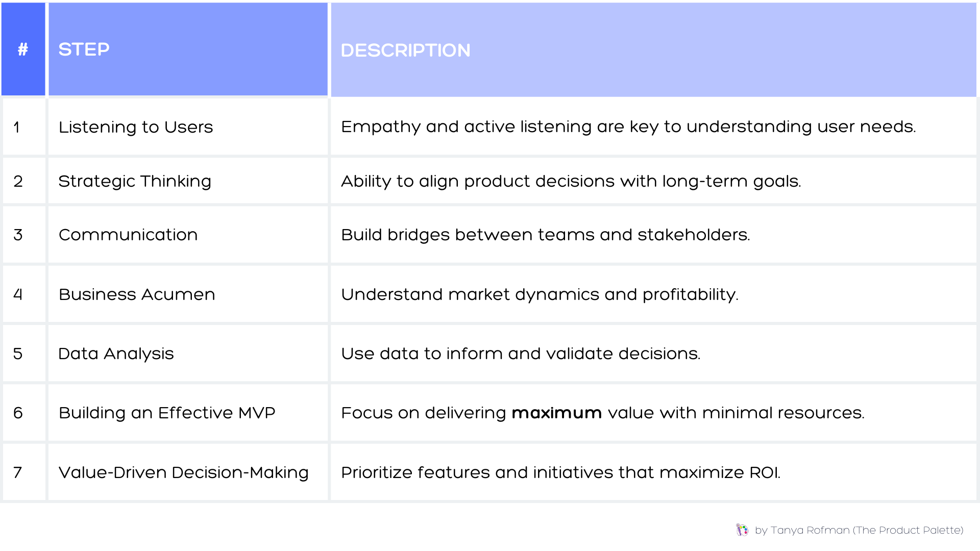
Task: Select Building an Effective MVP step
Action: coord(167,413)
